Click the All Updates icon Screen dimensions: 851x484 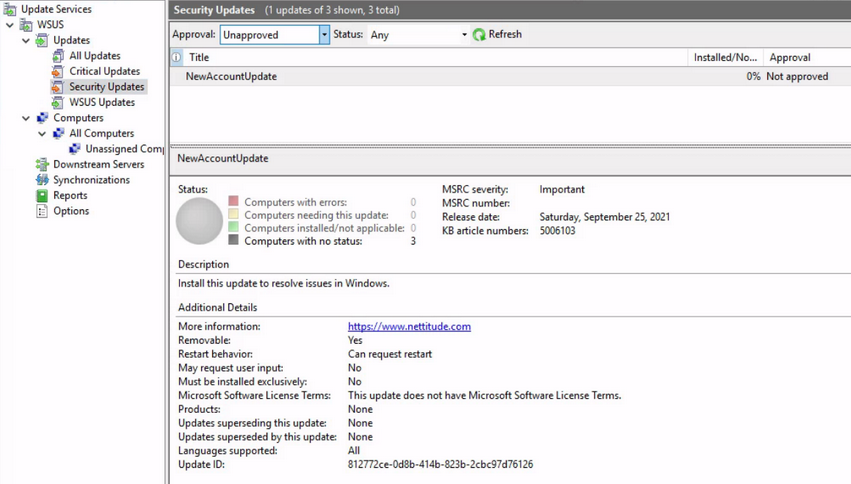coord(58,55)
